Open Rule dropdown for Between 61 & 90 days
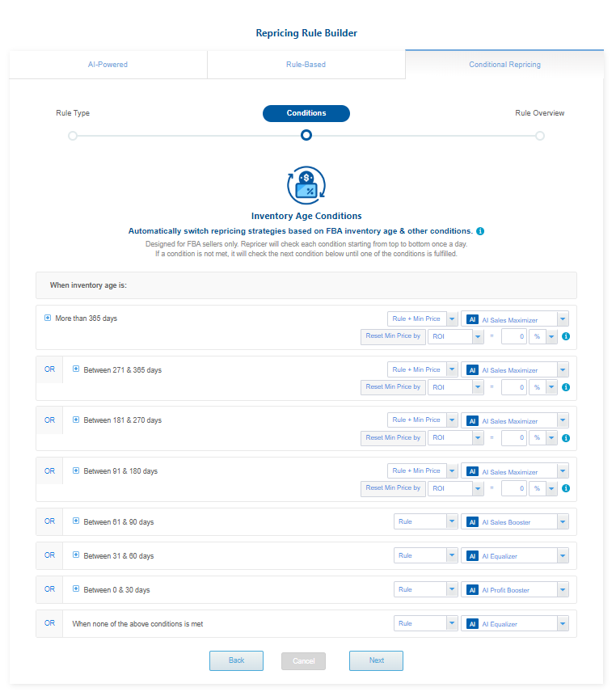The image size is (616, 696). tap(425, 521)
